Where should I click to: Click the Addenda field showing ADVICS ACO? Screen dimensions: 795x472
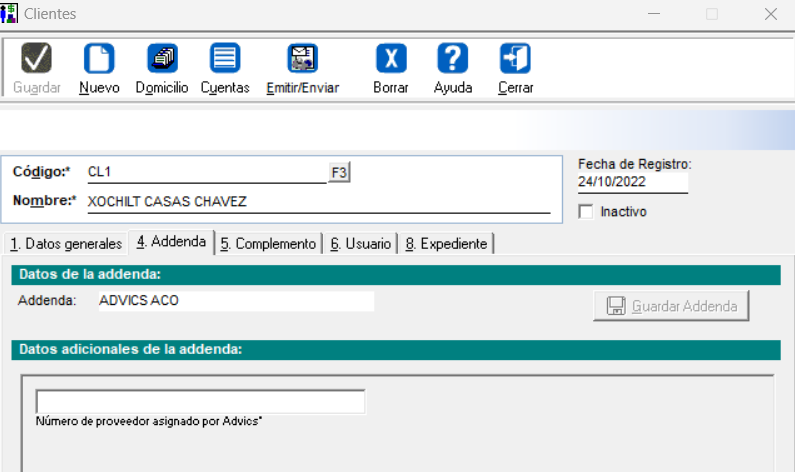[236, 301]
